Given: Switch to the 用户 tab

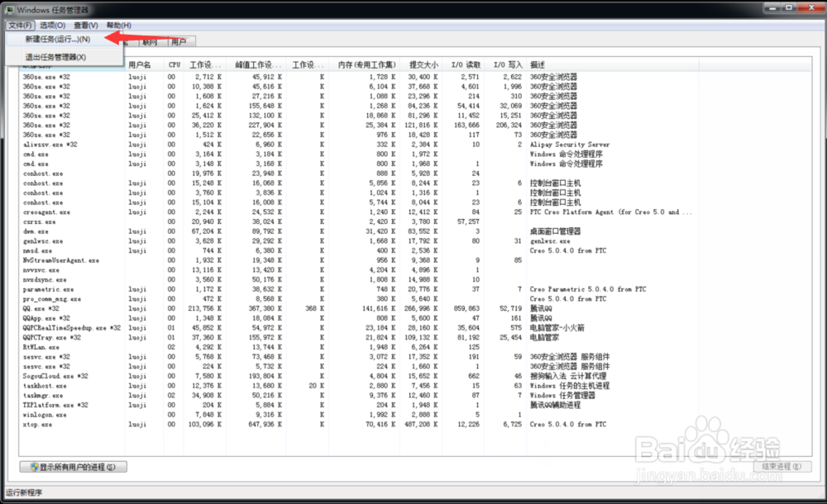Looking at the screenshot, I should pos(180,41).
